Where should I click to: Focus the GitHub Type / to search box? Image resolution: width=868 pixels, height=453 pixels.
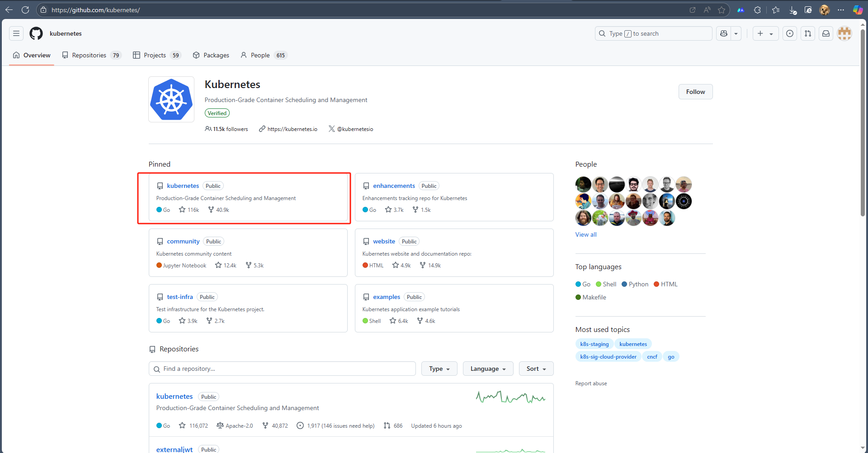tap(653, 33)
